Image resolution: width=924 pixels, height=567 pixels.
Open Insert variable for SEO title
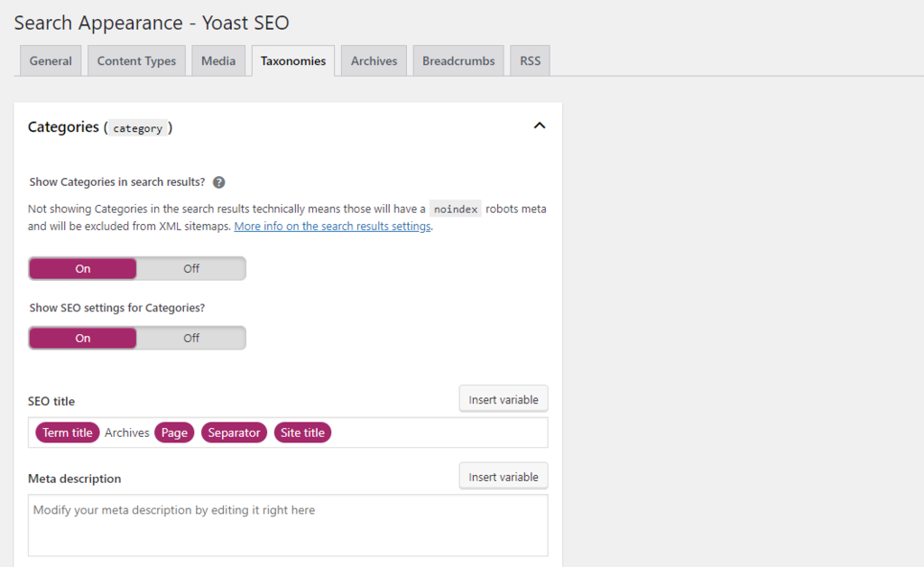[x=503, y=398]
